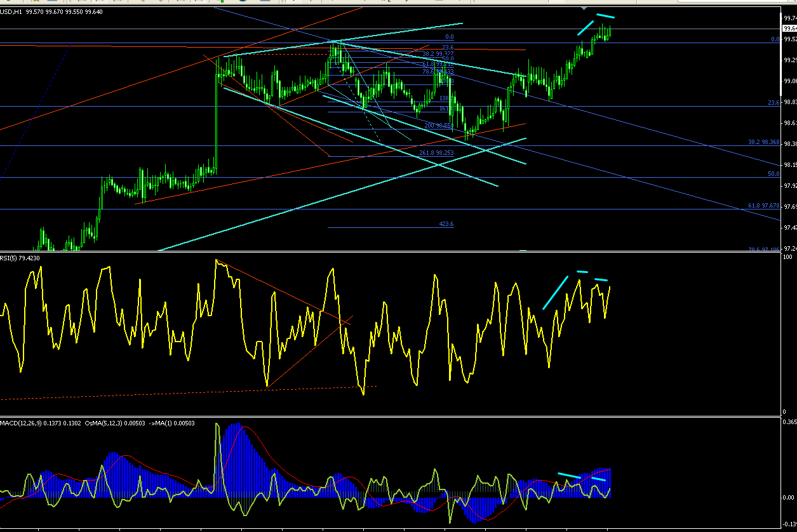Click the 0.365 value on MACD scale
Image resolution: width=797 pixels, height=532 pixels.
(x=790, y=422)
